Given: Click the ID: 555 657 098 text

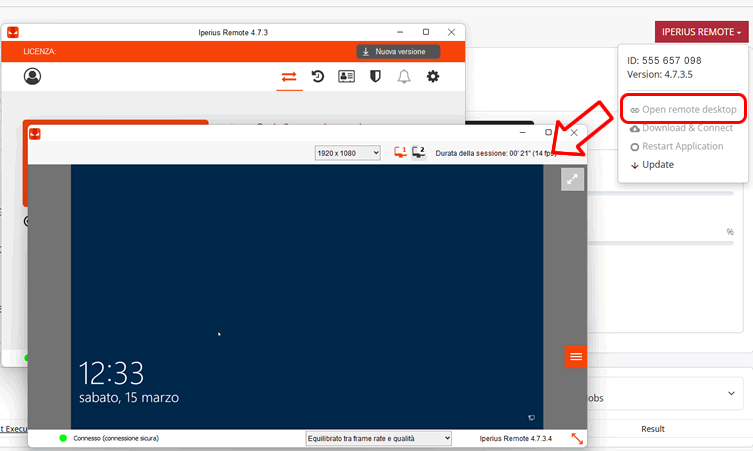Looking at the screenshot, I should (664, 61).
